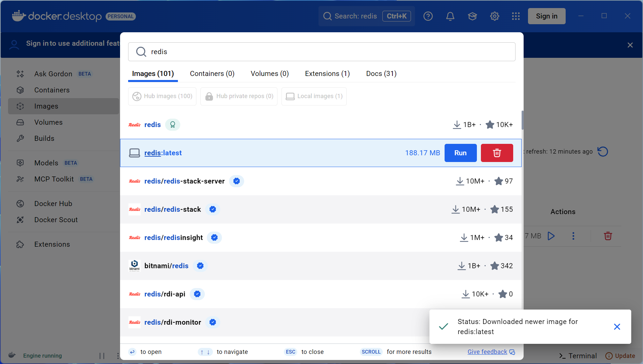
Task: Click verified publisher badge for redis/rdi-api
Action: coord(197,294)
